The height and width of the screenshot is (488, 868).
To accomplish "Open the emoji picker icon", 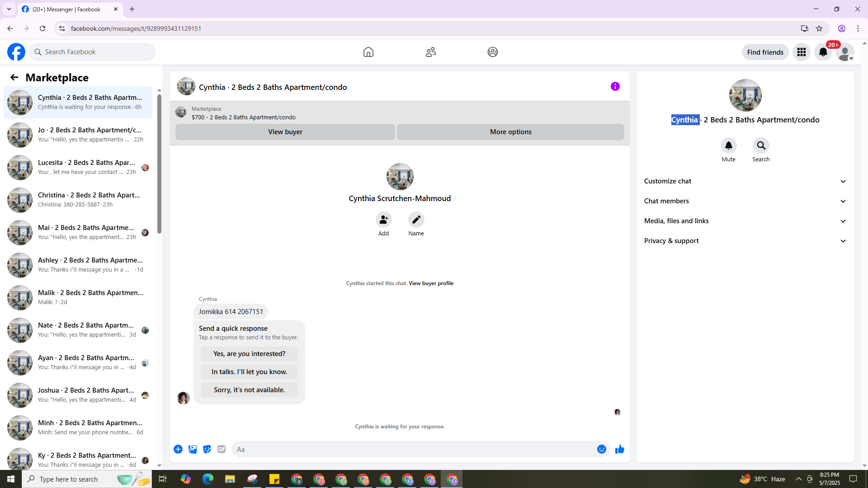I will point(601,449).
